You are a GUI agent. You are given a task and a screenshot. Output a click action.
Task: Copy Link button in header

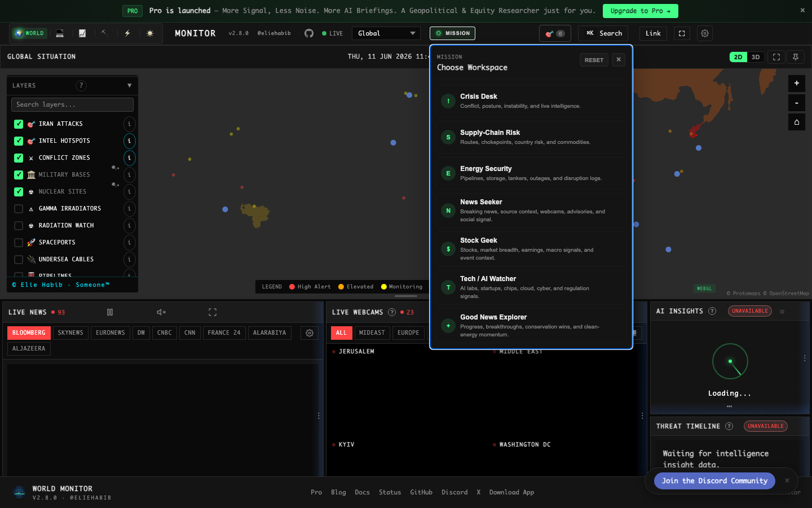653,33
